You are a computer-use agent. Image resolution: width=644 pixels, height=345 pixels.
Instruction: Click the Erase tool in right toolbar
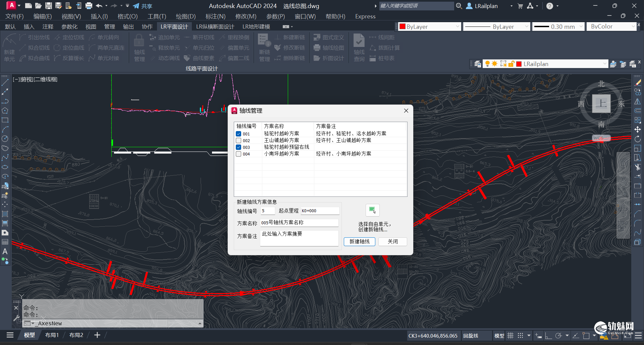pyautogui.click(x=638, y=82)
